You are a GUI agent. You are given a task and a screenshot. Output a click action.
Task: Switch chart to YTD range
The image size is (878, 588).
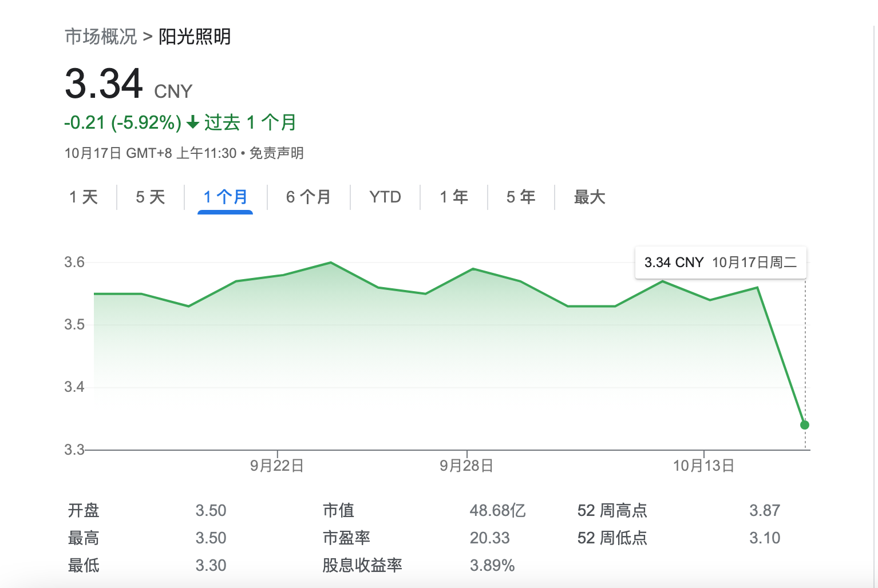coord(385,197)
